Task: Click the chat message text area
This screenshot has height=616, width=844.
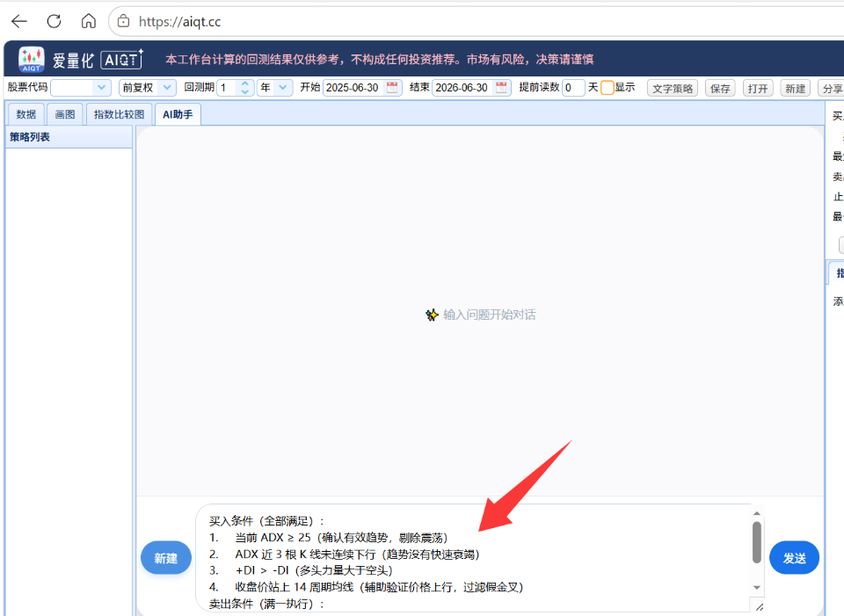Action: [x=473, y=558]
